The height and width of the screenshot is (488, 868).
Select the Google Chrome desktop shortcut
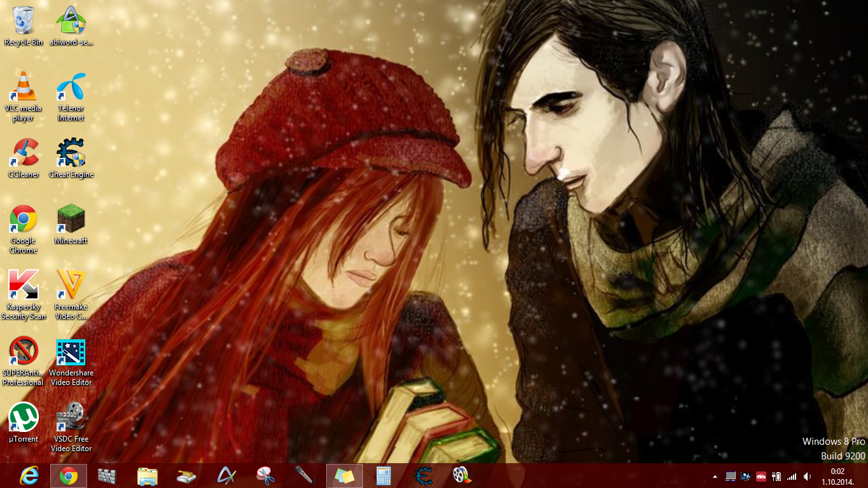(24, 229)
